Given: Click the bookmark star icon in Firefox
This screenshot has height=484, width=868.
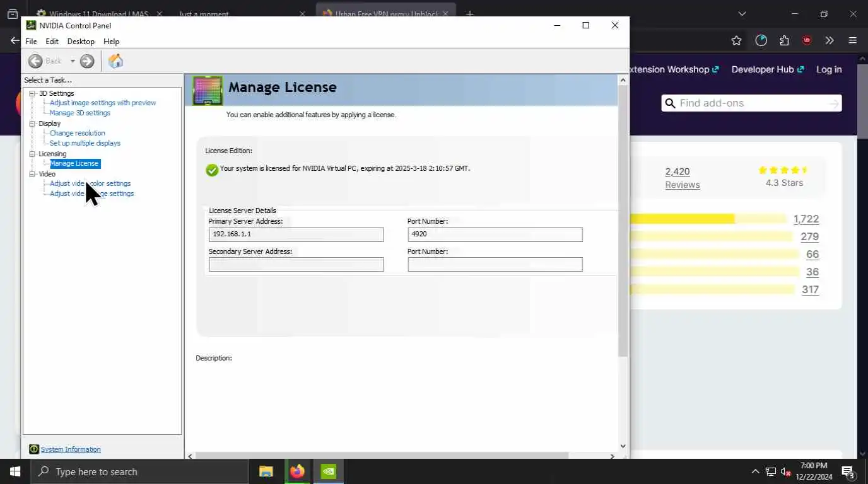Looking at the screenshot, I should 736,40.
